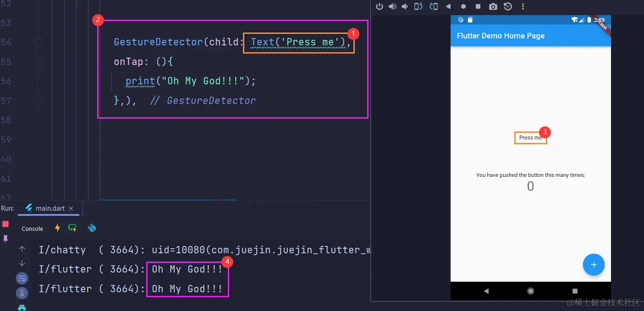The image size is (644, 311).
Task: Toggle soft-wrap in the console
Action: pyautogui.click(x=22, y=278)
